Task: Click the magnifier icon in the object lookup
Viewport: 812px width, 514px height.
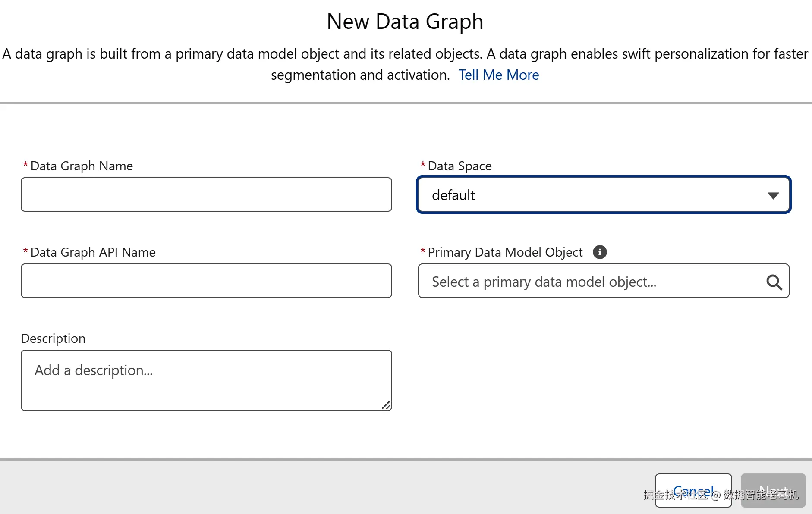Action: (x=774, y=282)
